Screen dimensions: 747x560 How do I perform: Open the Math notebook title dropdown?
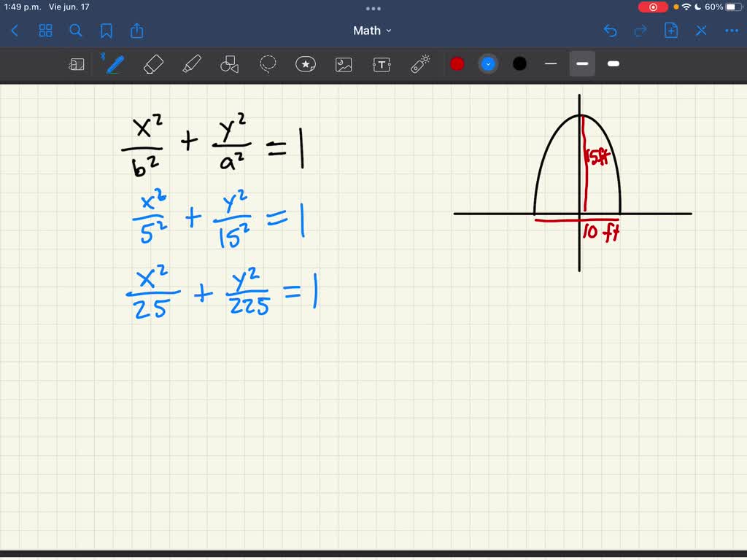click(373, 31)
